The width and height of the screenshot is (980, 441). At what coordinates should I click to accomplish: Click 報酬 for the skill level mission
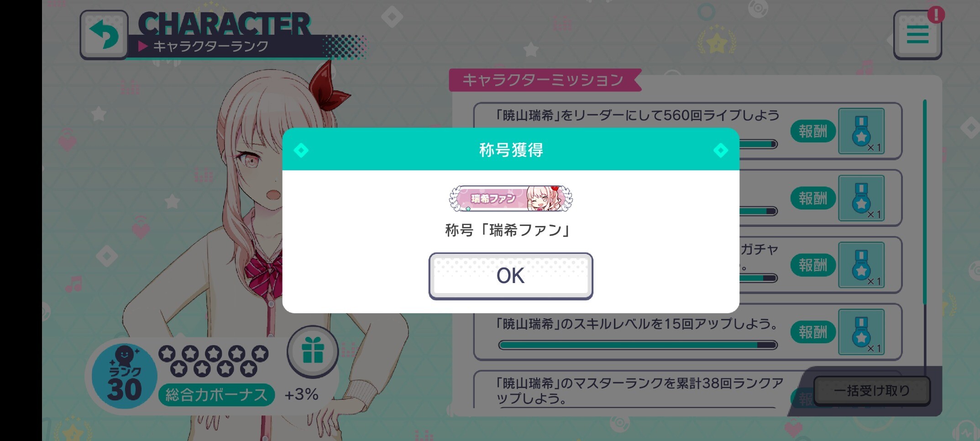(x=813, y=332)
